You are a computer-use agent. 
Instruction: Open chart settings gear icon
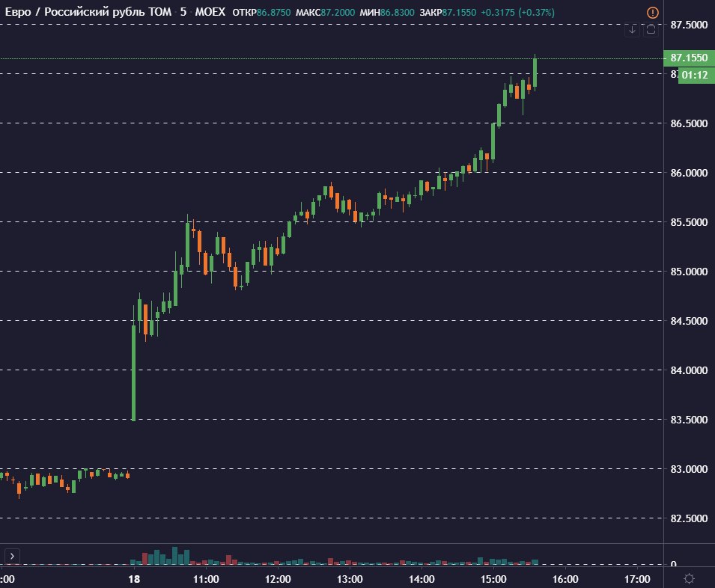[x=689, y=578]
